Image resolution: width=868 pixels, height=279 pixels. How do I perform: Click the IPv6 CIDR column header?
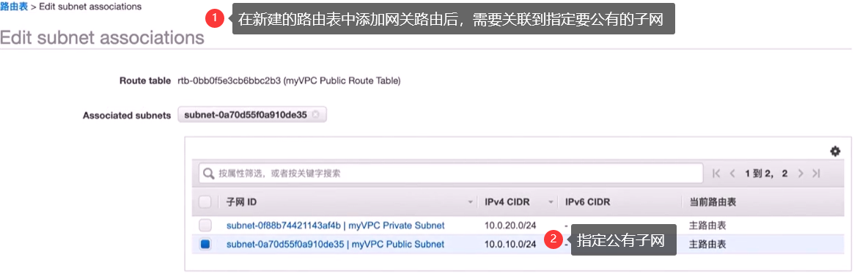(x=587, y=202)
